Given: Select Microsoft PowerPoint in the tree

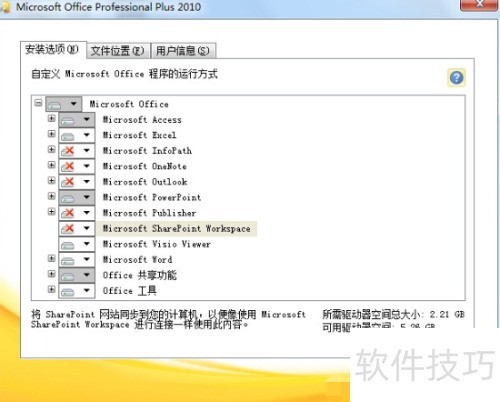Looking at the screenshot, I should 152,197.
